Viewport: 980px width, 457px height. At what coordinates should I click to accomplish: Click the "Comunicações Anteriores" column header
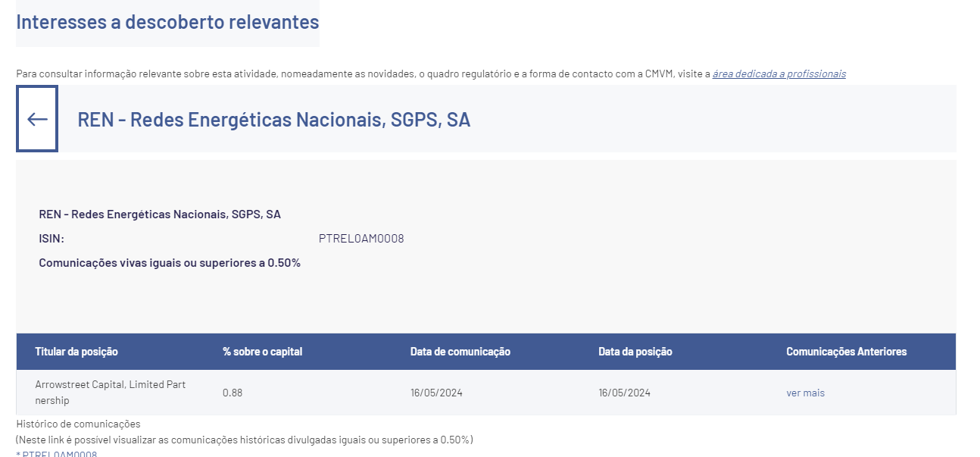[846, 352]
